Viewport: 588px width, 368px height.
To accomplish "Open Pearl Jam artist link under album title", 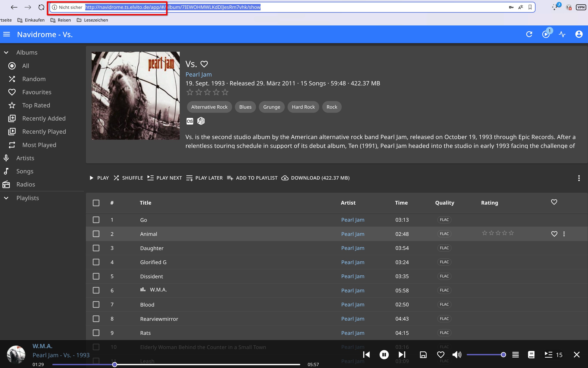I will pyautogui.click(x=199, y=74).
